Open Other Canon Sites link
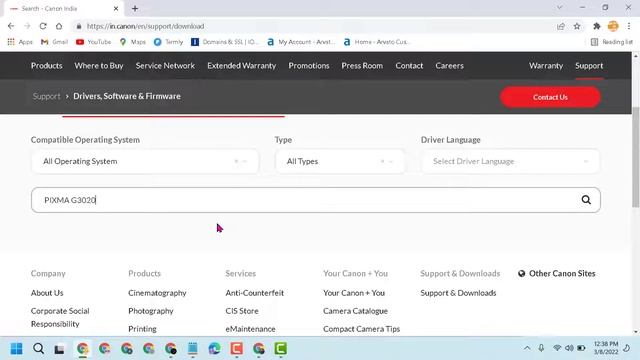 (557, 273)
